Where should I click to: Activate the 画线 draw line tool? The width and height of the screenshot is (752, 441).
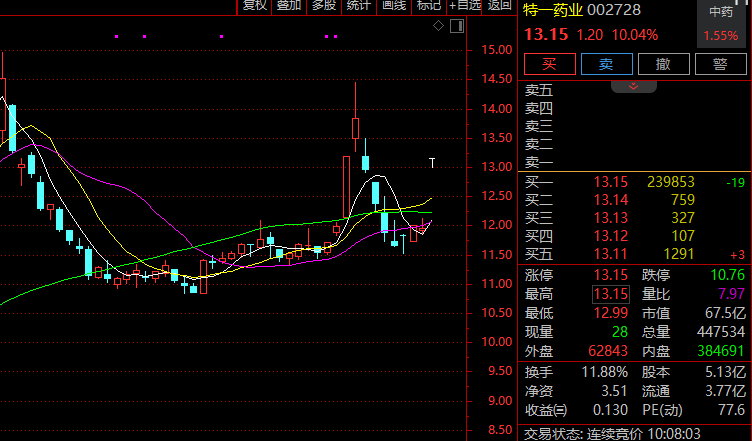394,6
